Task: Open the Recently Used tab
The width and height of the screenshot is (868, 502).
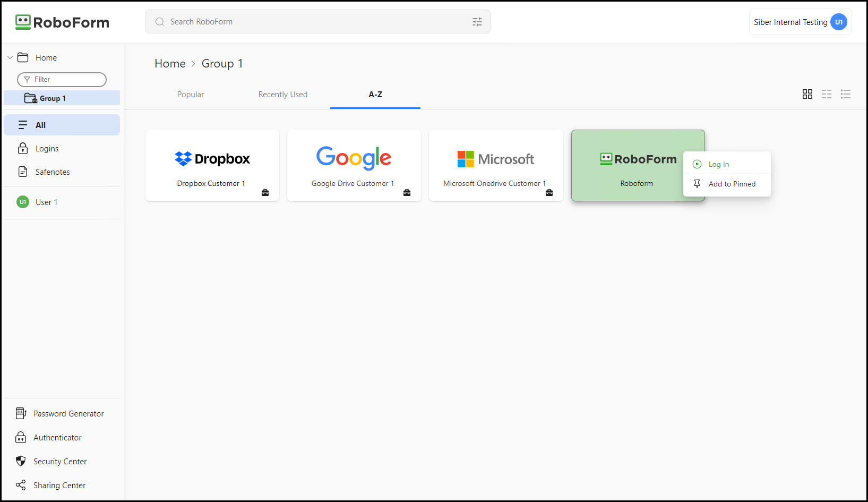Action: tap(282, 95)
